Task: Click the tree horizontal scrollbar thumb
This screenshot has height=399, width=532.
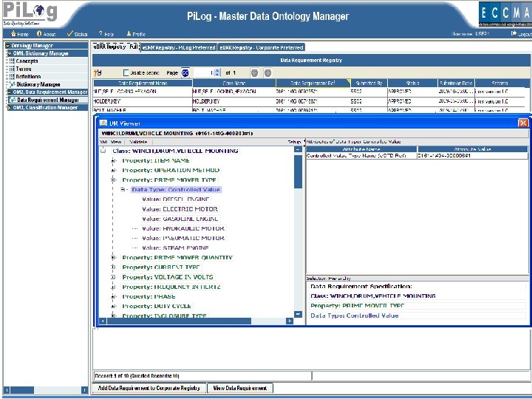Action: pos(179,321)
